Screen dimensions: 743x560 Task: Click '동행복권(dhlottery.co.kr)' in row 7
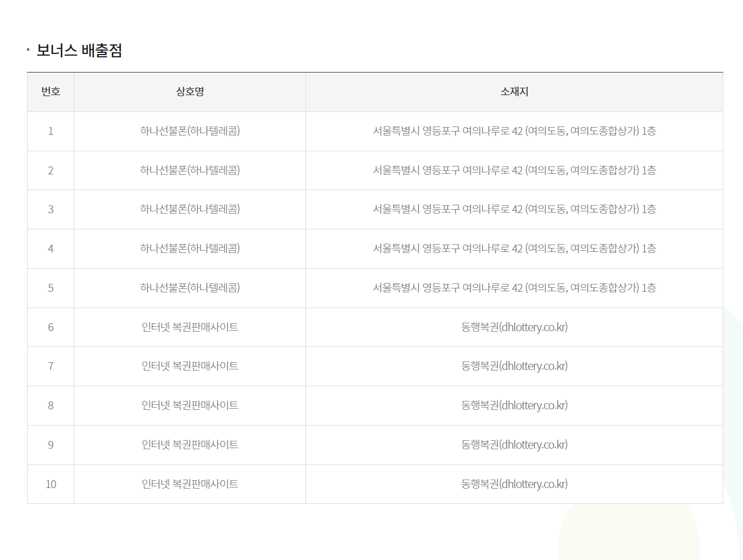pyautogui.click(x=515, y=366)
